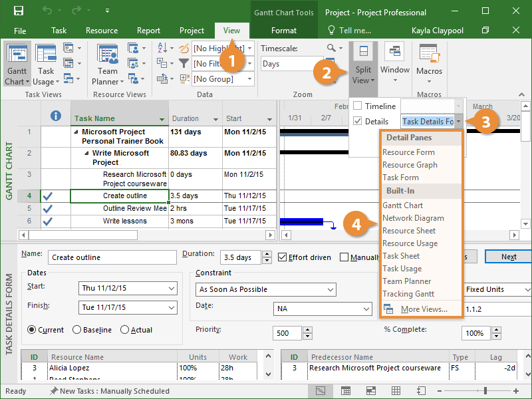The image size is (532, 399).
Task: Click the Save icon in title bar
Action: point(19,11)
